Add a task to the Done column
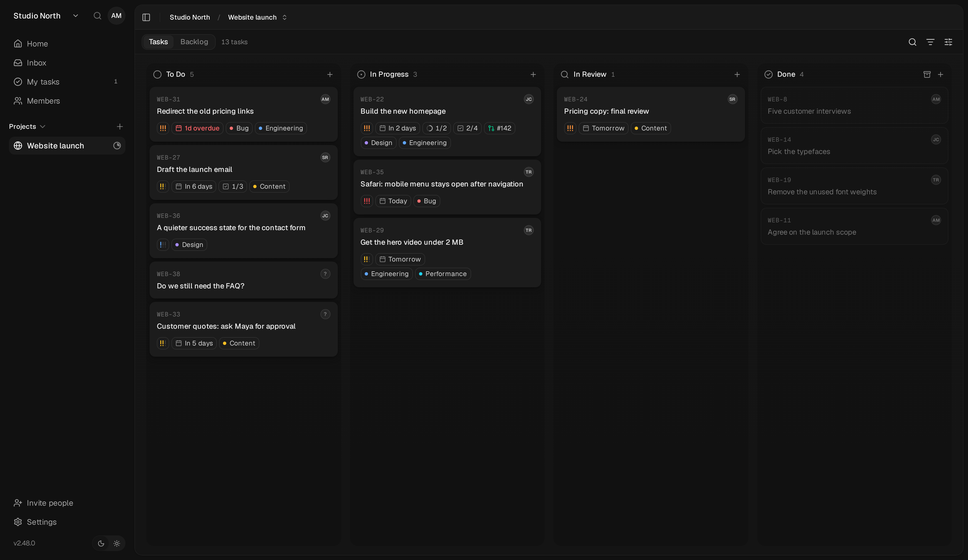This screenshot has width=968, height=560. [x=940, y=74]
